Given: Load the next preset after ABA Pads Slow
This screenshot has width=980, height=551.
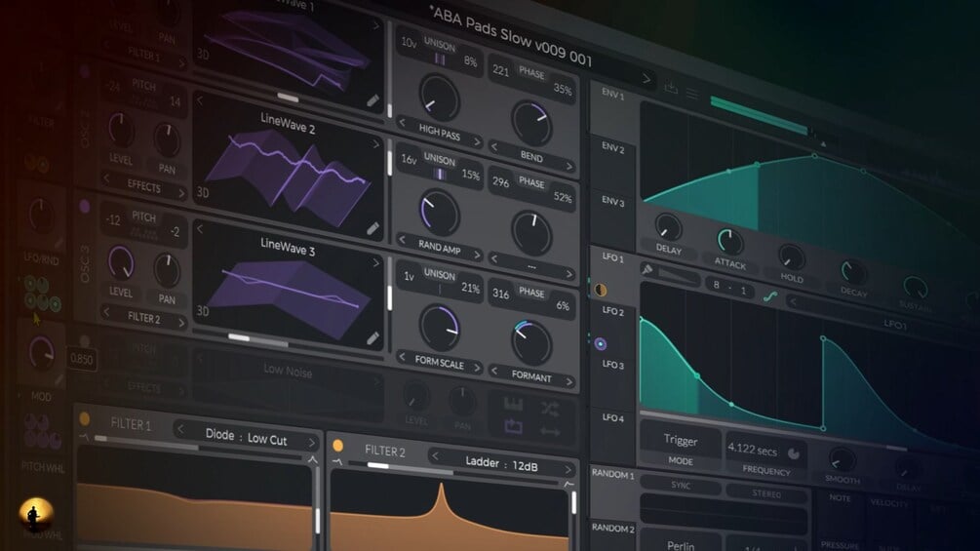Looking at the screenshot, I should [x=647, y=79].
